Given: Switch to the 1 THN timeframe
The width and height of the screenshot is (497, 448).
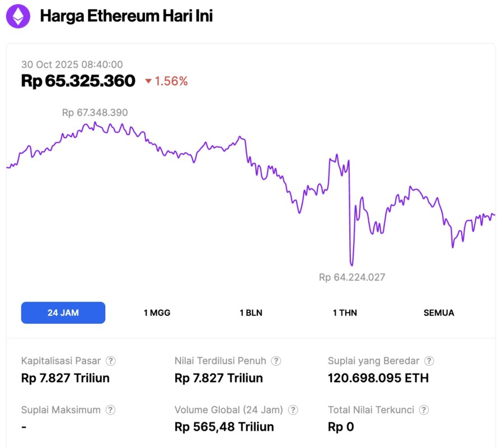Looking at the screenshot, I should 345,312.
